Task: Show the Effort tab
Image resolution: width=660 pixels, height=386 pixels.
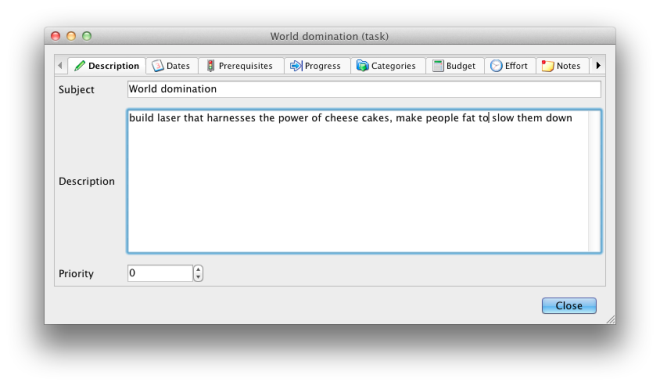Action: [510, 66]
